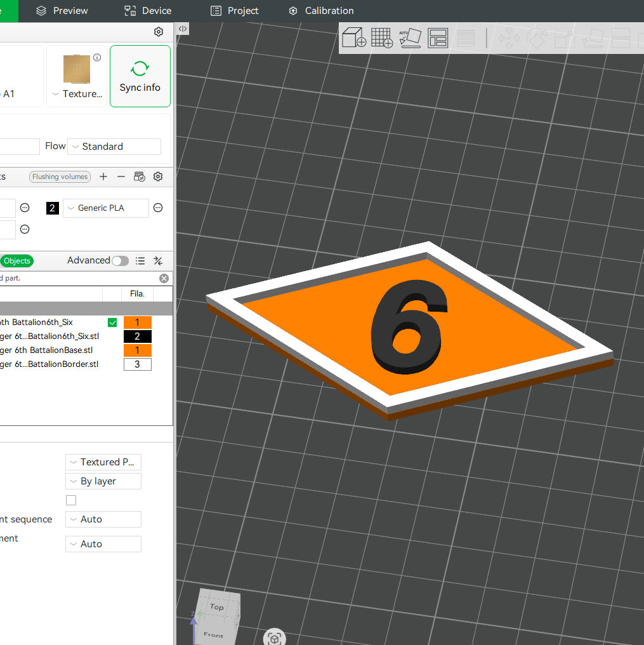Screen dimensions: 644x645
Task: Click the Flushing volumes button
Action: point(60,177)
